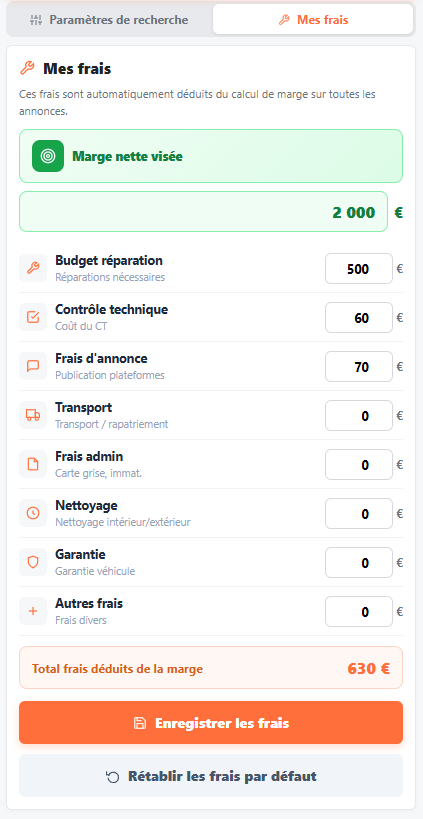This screenshot has height=819, width=423.
Task: Click the plus icon beside Autres frais
Action: click(33, 611)
